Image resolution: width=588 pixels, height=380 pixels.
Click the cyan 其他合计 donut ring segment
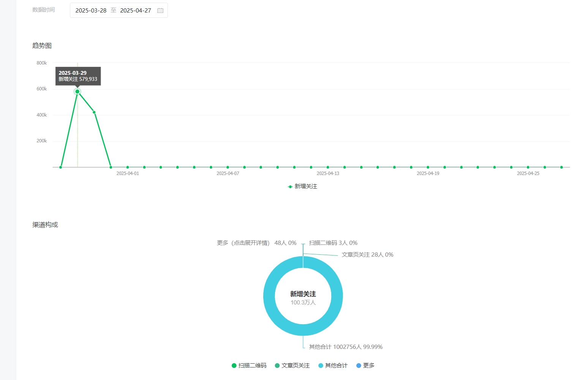tap(303, 330)
